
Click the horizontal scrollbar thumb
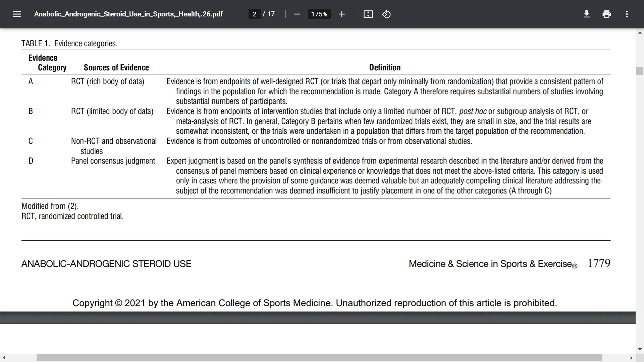319,358
